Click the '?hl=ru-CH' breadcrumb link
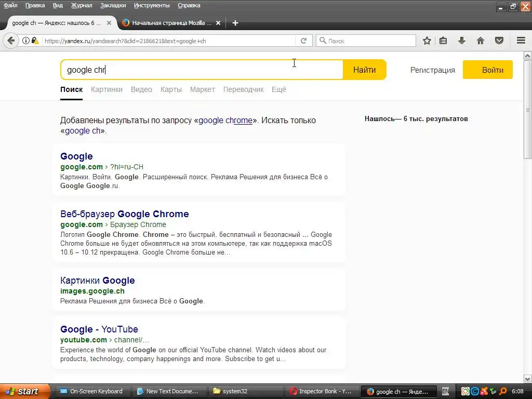 click(x=127, y=167)
